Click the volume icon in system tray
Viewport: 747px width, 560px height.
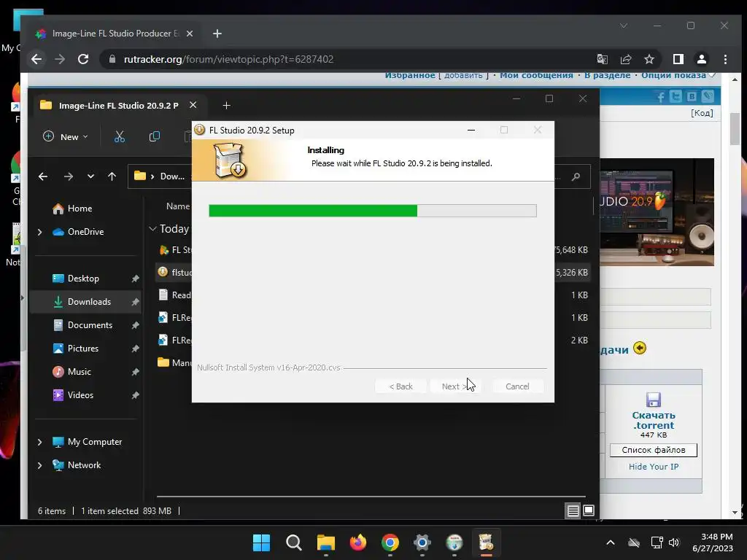[673, 542]
